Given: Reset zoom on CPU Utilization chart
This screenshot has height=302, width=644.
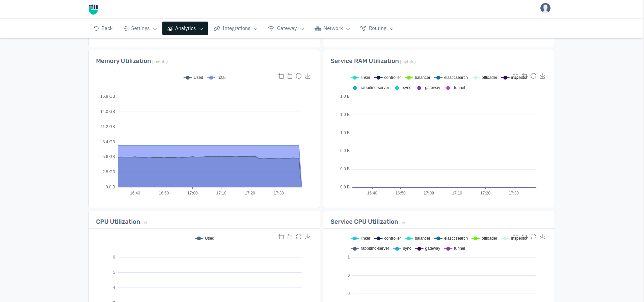Looking at the screenshot, I should click(290, 237).
